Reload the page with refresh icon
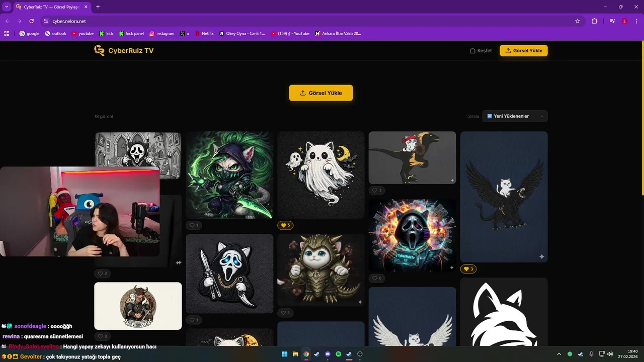This screenshot has height=362, width=644. [x=31, y=21]
